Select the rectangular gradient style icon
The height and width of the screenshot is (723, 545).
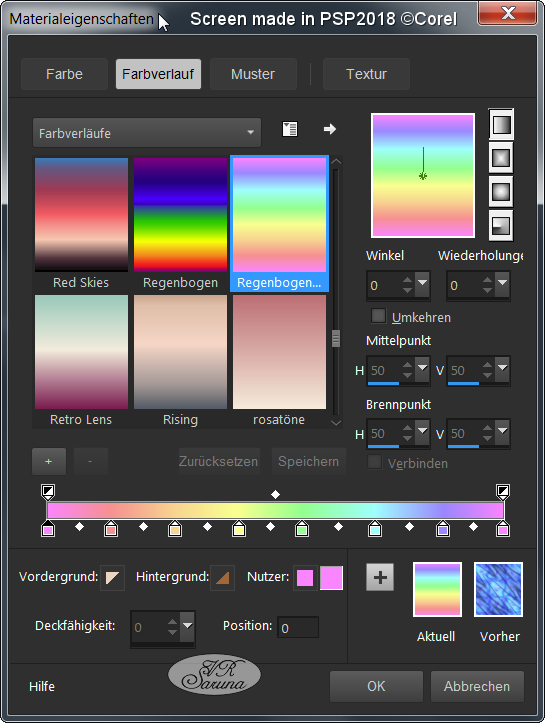pyautogui.click(x=501, y=158)
